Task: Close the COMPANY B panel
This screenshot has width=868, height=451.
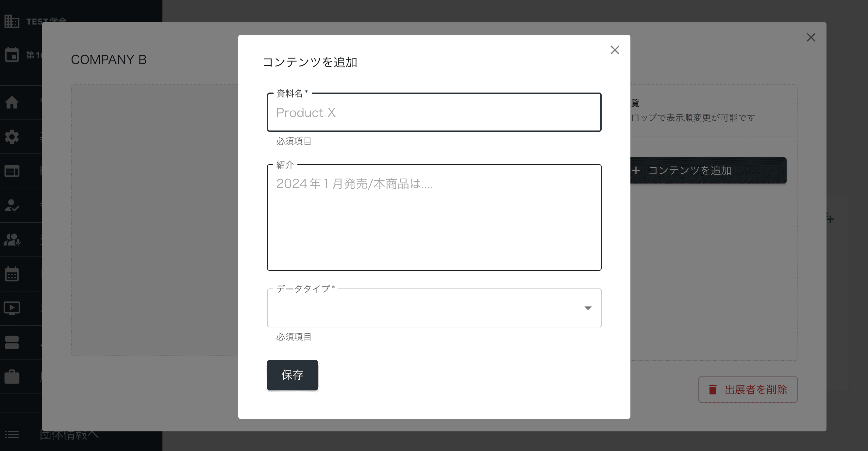Action: click(x=811, y=37)
